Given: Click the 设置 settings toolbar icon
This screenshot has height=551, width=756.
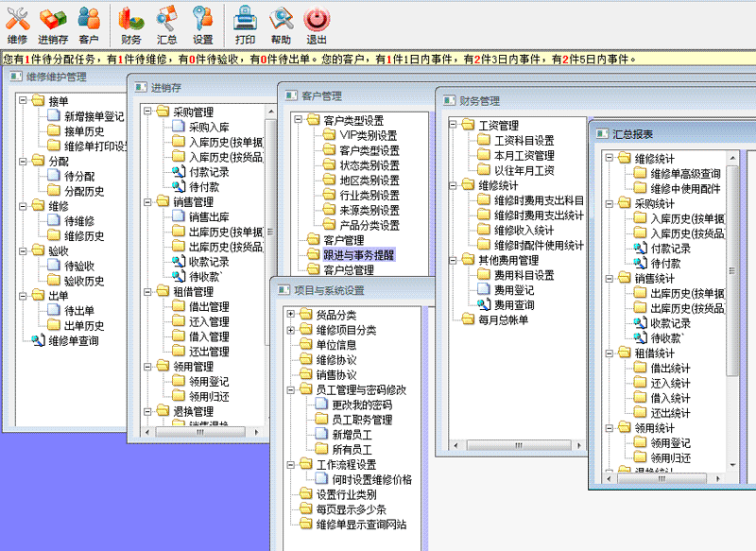Looking at the screenshot, I should (x=203, y=25).
